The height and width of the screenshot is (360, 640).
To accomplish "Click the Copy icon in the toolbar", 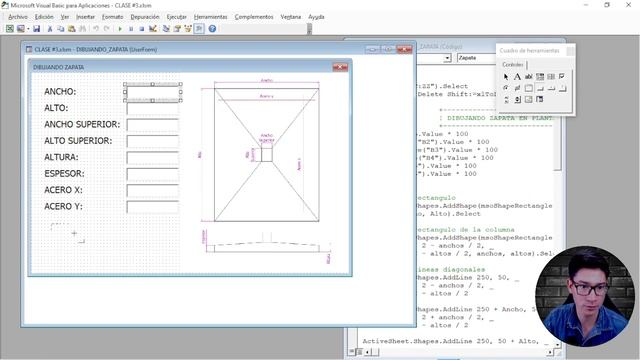I will pyautogui.click(x=60, y=29).
